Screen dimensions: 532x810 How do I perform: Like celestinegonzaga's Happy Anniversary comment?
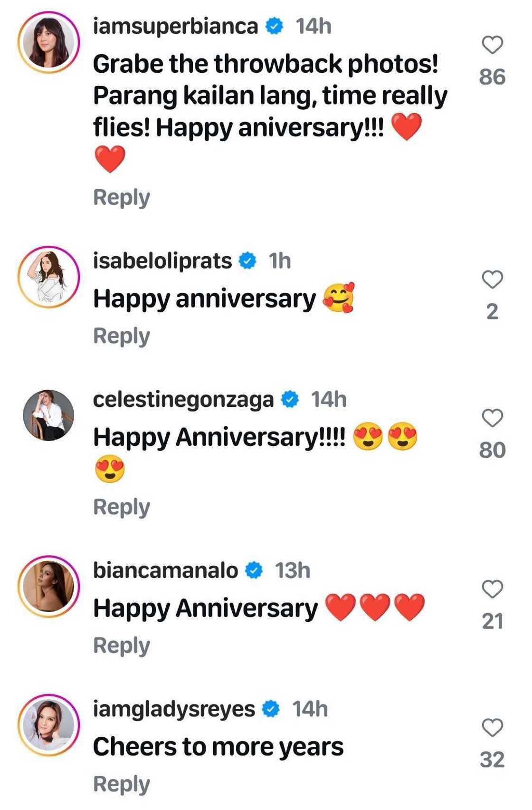(x=492, y=418)
